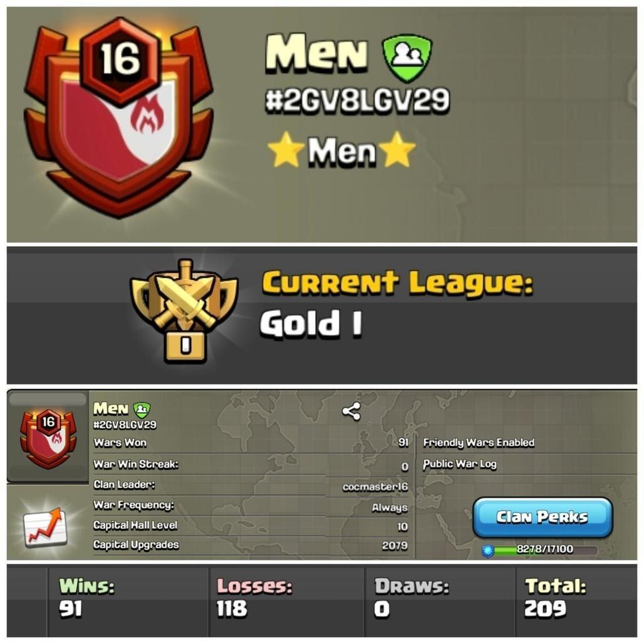Open the Clan Perks button

(x=543, y=517)
